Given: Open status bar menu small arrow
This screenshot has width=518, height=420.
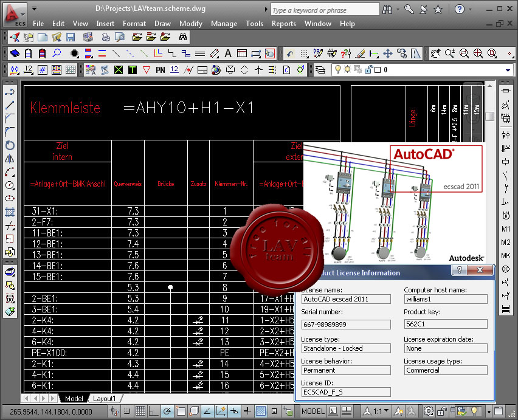Looking at the screenshot, I should (489, 411).
